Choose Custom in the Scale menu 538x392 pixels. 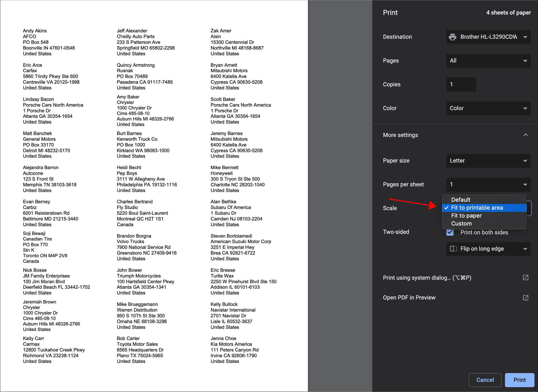click(484, 224)
